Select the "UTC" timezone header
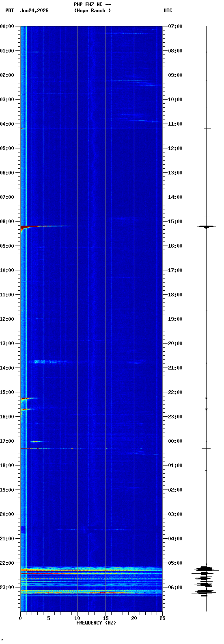The image size is (224, 644). point(168,11)
